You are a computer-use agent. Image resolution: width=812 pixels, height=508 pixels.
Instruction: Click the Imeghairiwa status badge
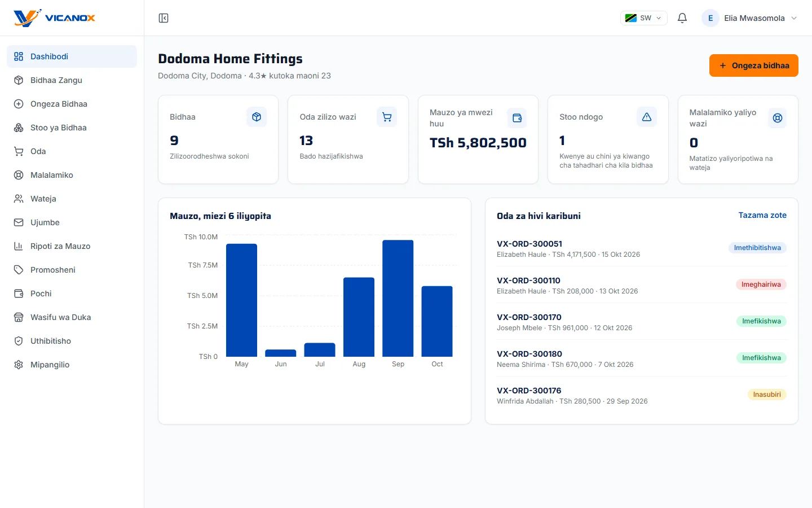(761, 284)
